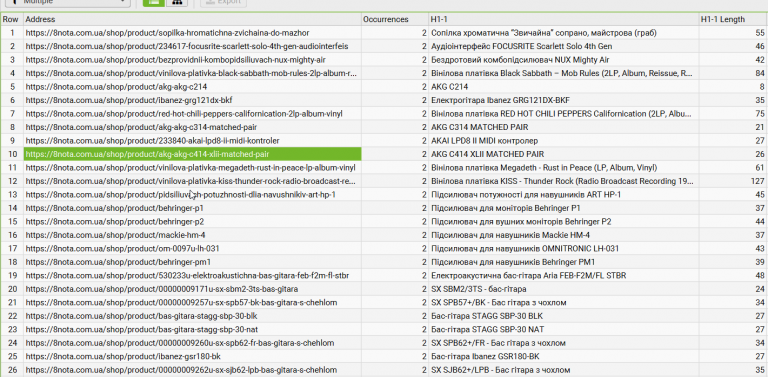Click H1 cell 'AKG C314 MATCHED PAIR'
The height and width of the screenshot is (377, 768).
563,127
